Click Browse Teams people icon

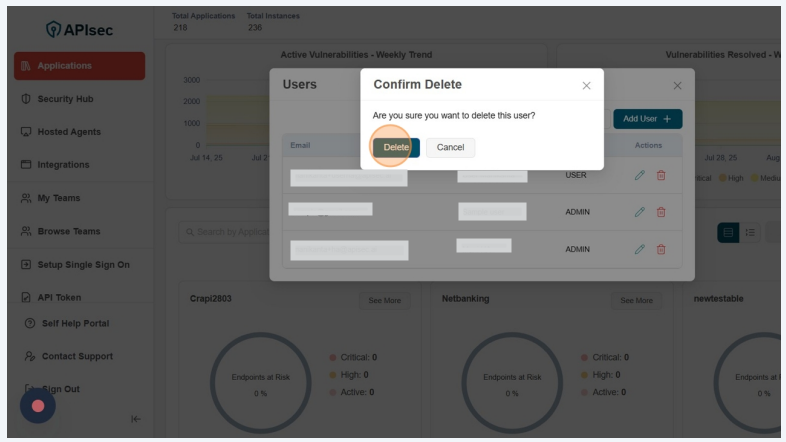tap(26, 231)
